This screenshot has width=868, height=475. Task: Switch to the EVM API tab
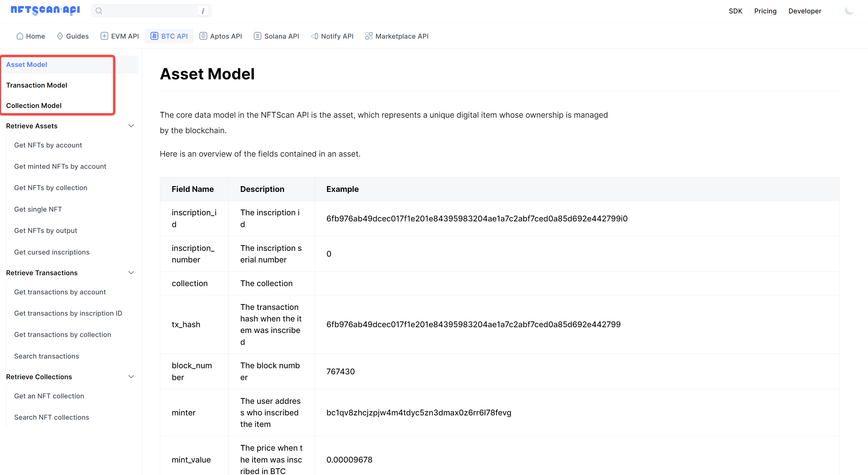120,36
